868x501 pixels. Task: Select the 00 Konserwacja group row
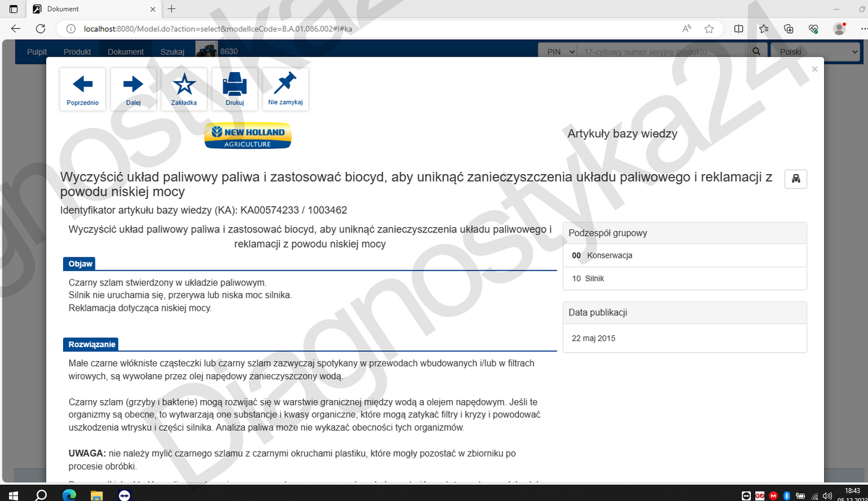(685, 255)
